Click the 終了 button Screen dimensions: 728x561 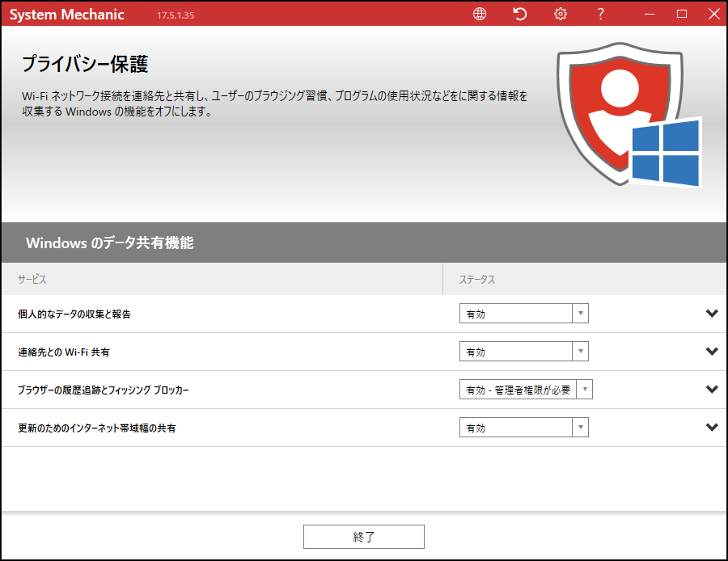pyautogui.click(x=363, y=537)
